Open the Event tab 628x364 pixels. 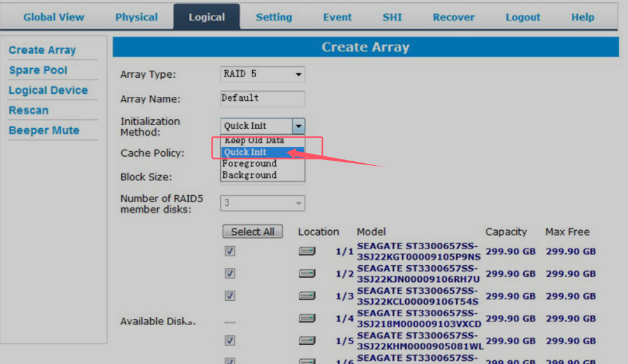pyautogui.click(x=337, y=17)
